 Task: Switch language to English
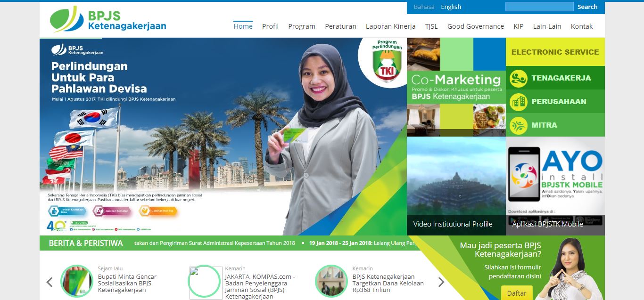click(451, 7)
